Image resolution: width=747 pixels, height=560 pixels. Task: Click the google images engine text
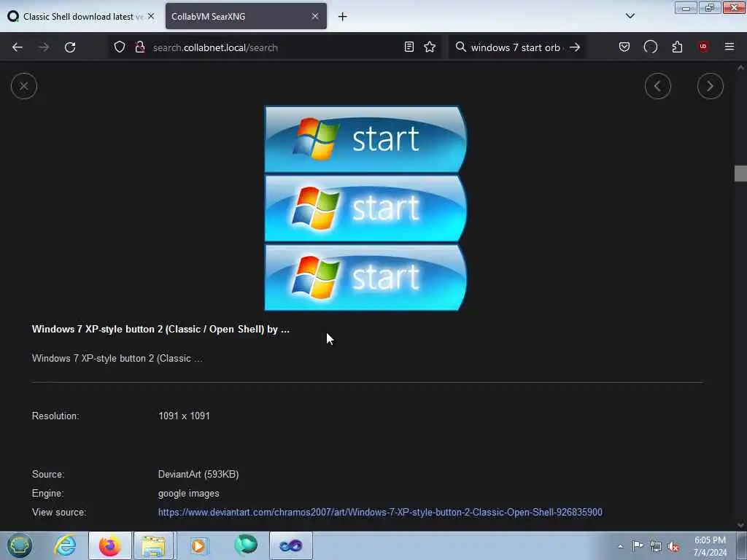[x=189, y=494]
